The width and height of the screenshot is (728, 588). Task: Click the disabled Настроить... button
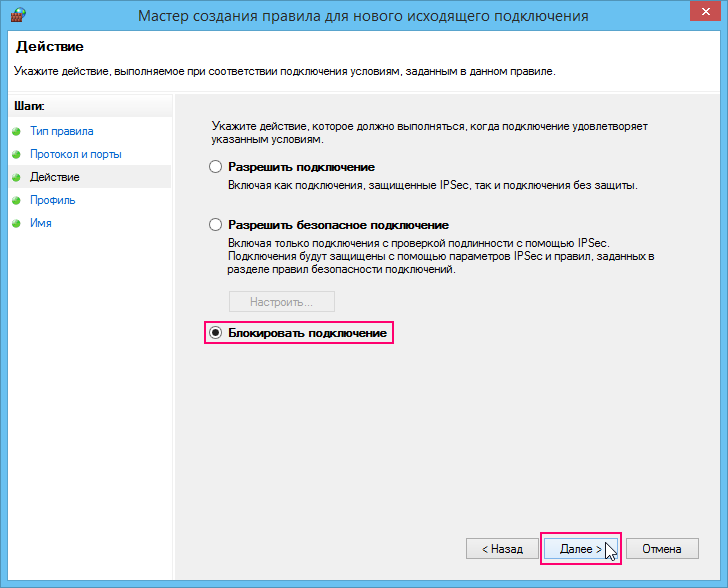(282, 302)
